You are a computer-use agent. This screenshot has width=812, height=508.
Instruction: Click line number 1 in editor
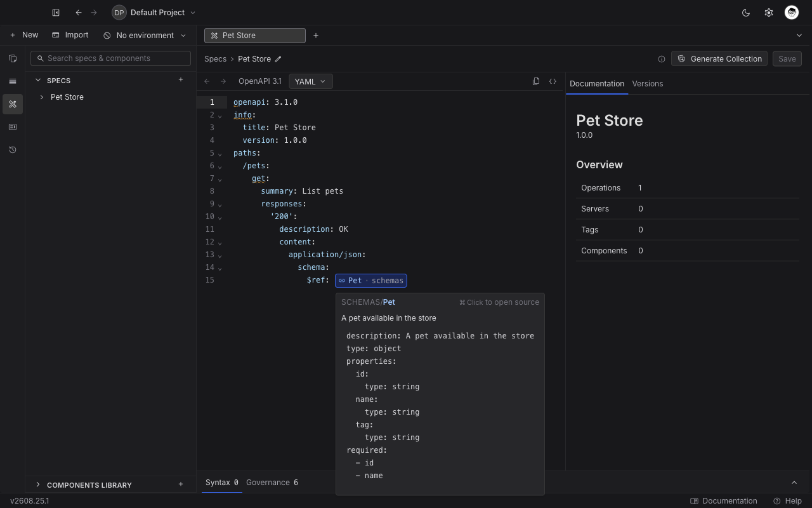pos(212,102)
